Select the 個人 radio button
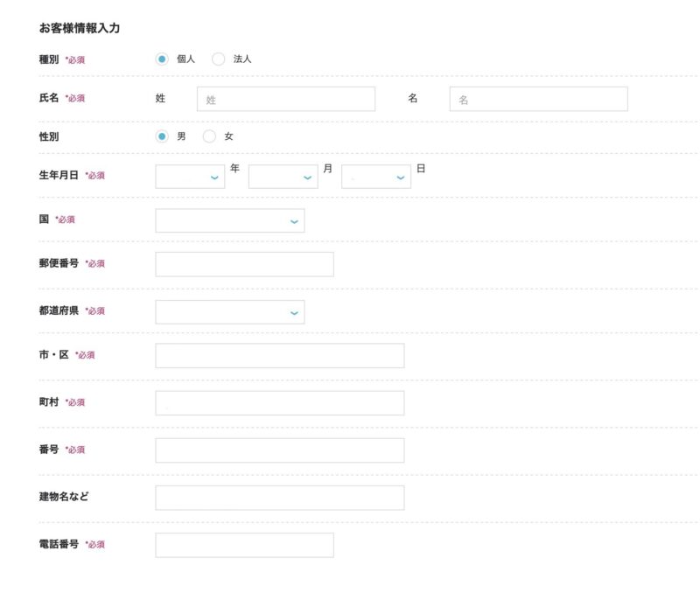 (162, 59)
